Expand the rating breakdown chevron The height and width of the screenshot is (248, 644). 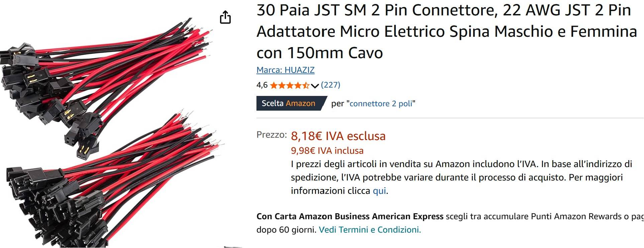pyautogui.click(x=315, y=86)
